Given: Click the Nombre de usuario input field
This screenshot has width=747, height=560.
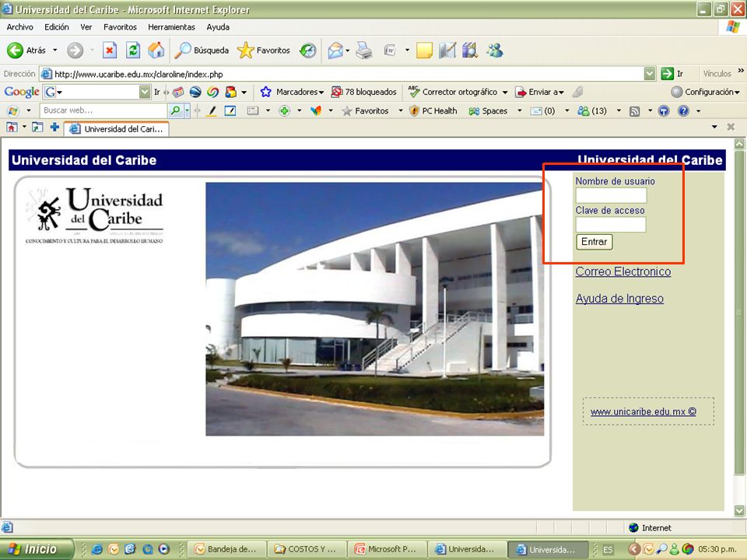Looking at the screenshot, I should pyautogui.click(x=611, y=195).
